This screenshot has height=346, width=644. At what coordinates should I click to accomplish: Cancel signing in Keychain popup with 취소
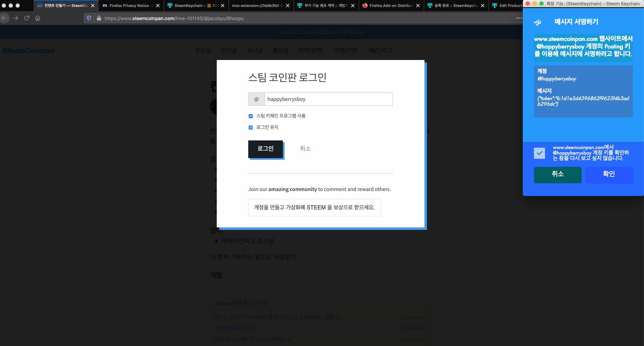pyautogui.click(x=558, y=174)
